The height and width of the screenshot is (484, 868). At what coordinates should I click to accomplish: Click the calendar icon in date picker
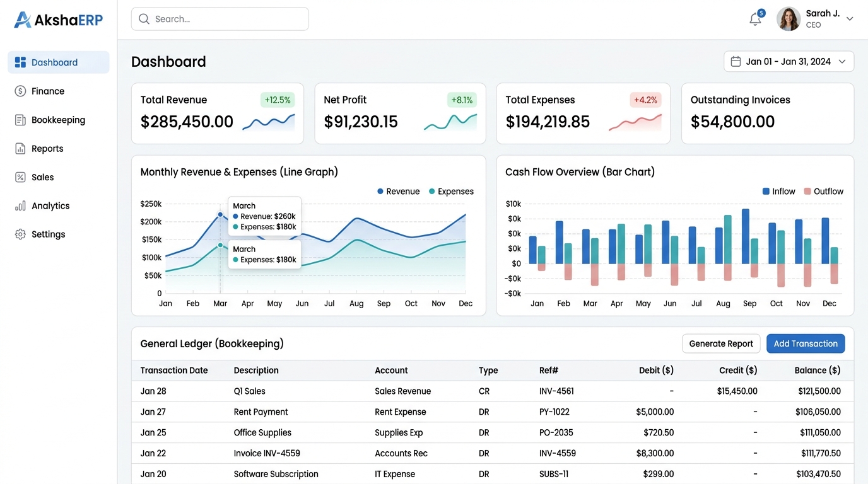[x=736, y=62]
